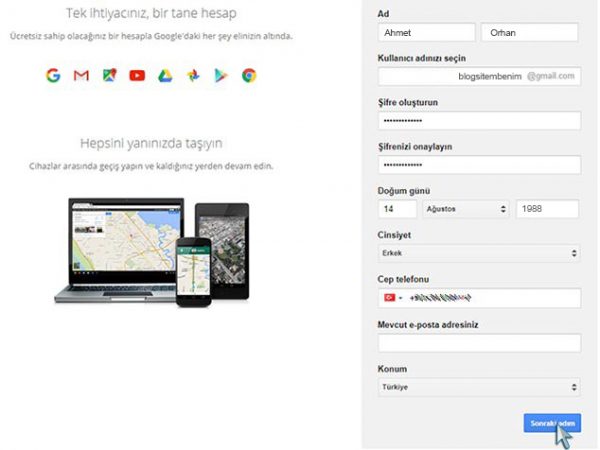The width and height of the screenshot is (600, 450).
Task: Click the 'Tek ihtiyacınız, bir tane hesap' heading
Action: (151, 13)
